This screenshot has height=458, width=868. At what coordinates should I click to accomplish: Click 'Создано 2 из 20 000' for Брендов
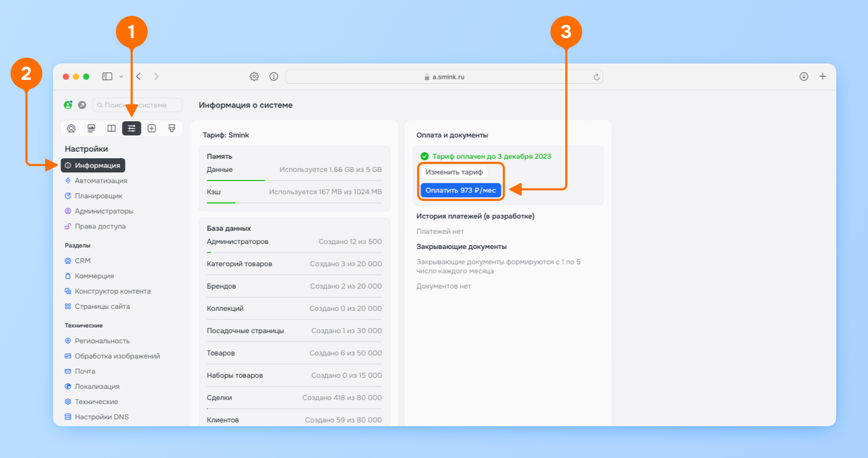(346, 286)
